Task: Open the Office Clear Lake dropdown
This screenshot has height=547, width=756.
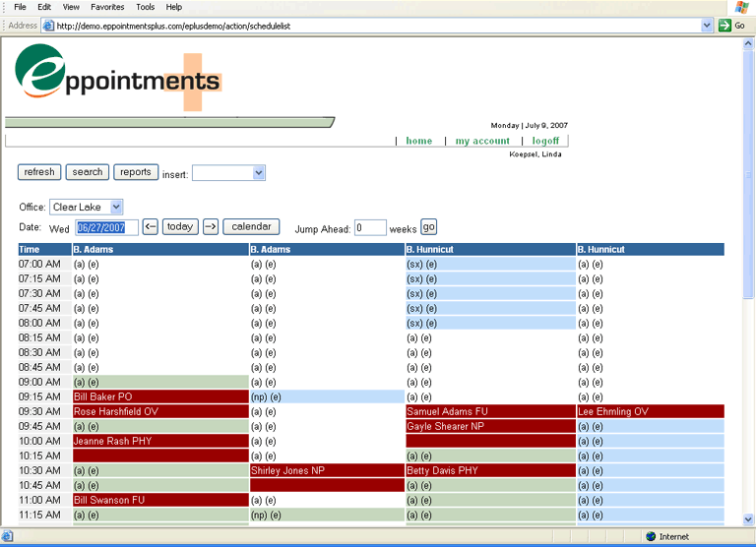Action: [x=116, y=208]
